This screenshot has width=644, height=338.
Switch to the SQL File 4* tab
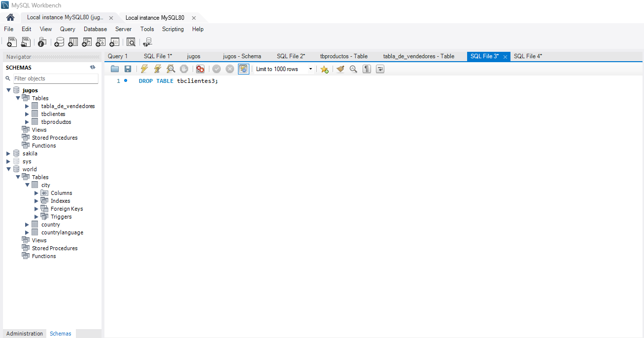(528, 56)
